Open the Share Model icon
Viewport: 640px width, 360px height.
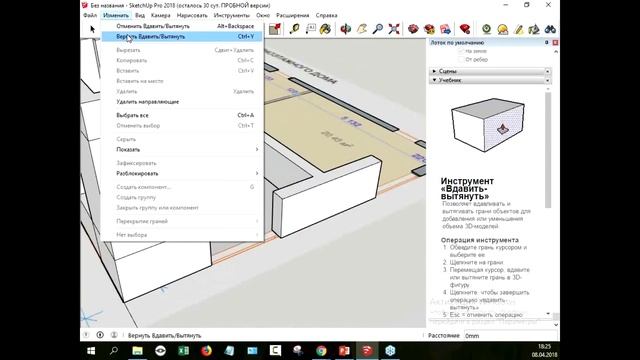click(429, 29)
